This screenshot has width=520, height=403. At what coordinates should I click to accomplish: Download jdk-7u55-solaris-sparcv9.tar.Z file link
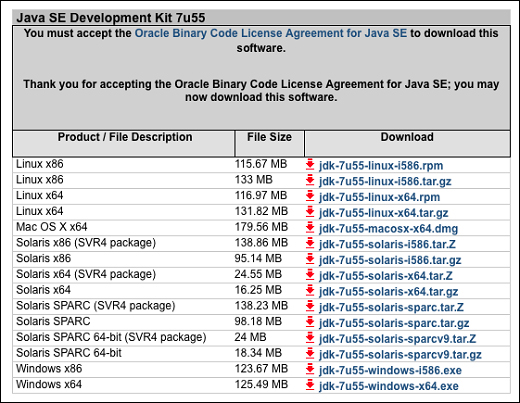[x=397, y=339]
